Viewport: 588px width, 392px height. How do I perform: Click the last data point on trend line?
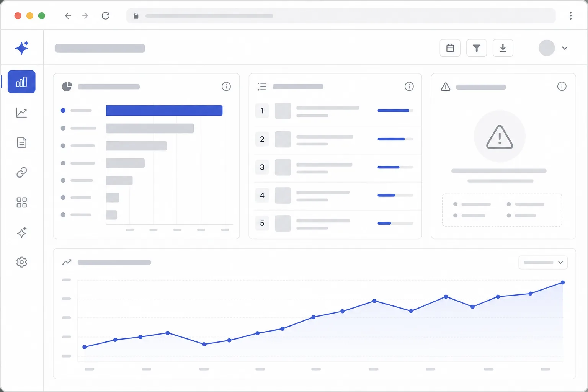[562, 283]
